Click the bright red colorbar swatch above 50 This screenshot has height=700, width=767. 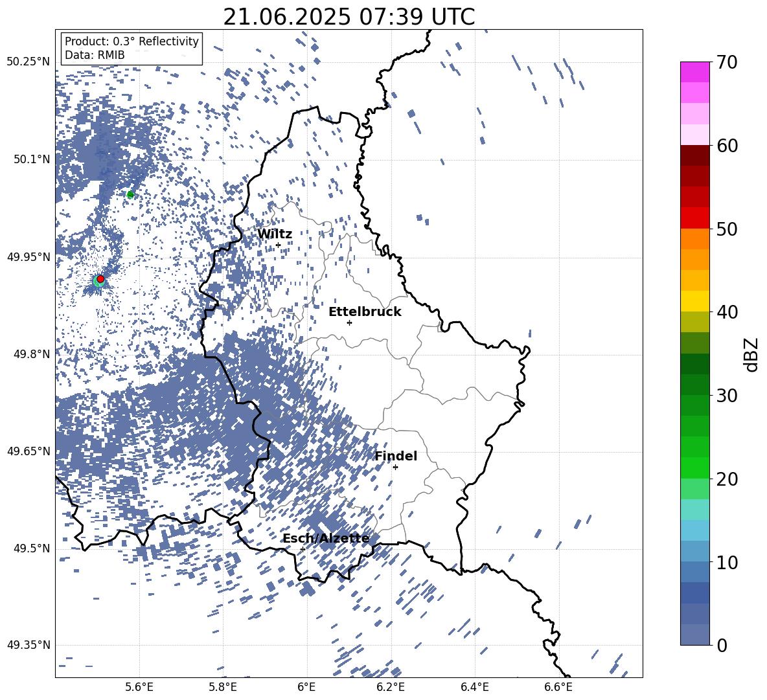tap(694, 218)
